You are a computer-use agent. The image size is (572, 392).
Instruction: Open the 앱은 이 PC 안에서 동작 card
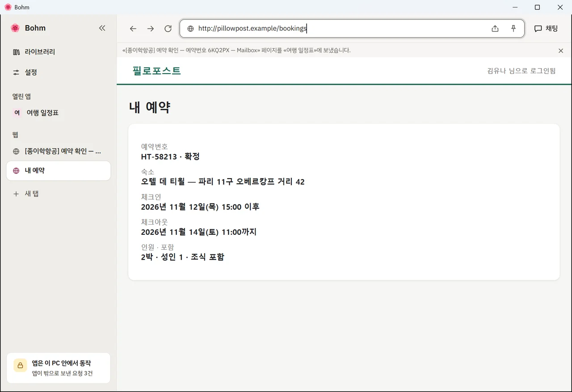coord(59,368)
